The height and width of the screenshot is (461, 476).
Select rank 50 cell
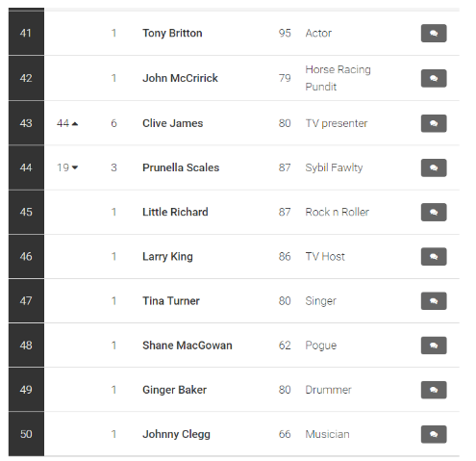(x=26, y=434)
